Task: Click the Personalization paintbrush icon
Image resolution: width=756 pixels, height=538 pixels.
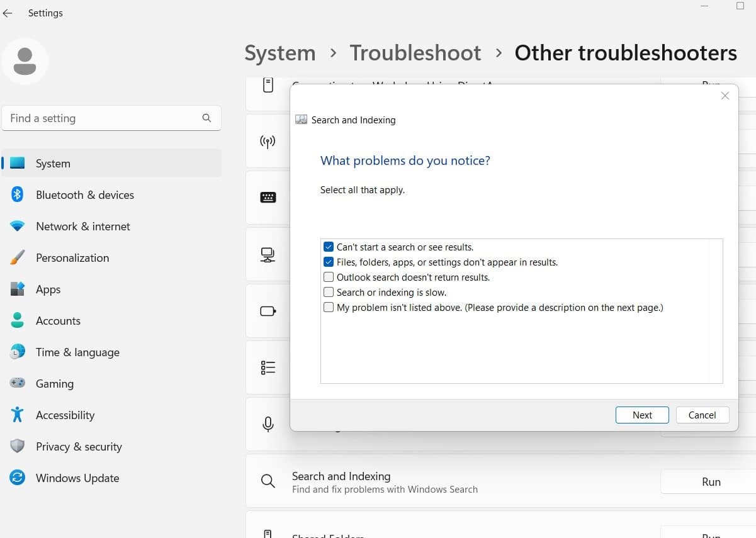Action: pyautogui.click(x=18, y=257)
